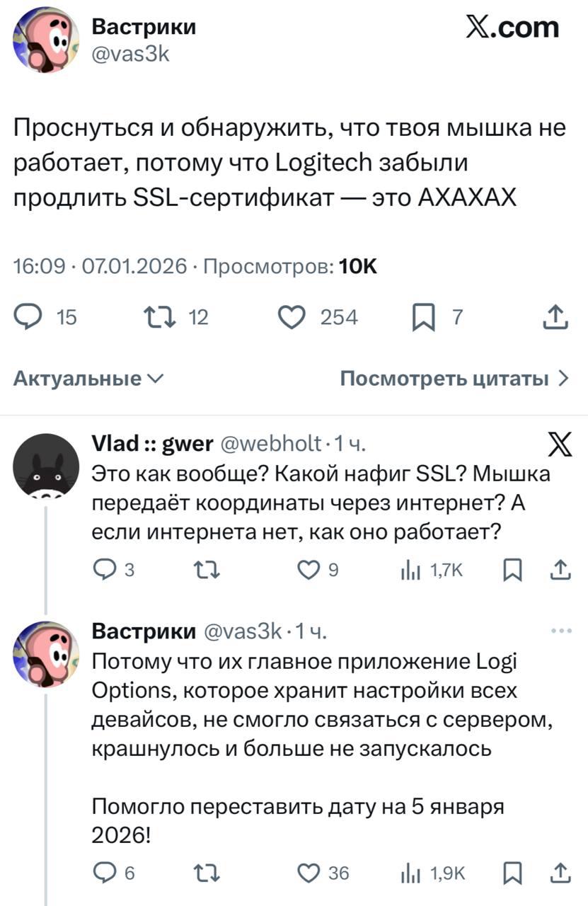Screen dimensions: 588x906
Task: Open Vlad gwer's Totoro avatar
Action: coord(47,466)
